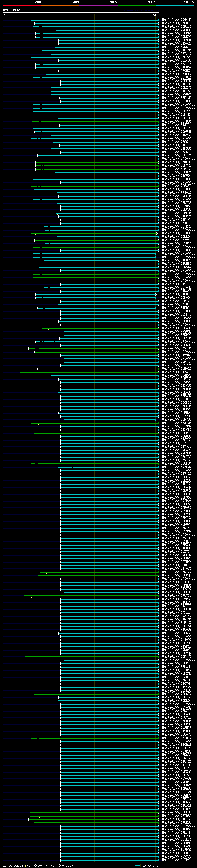Select label UniRef100_B4PTX3
This screenshot has width=197, height=868.
click(176, 91)
